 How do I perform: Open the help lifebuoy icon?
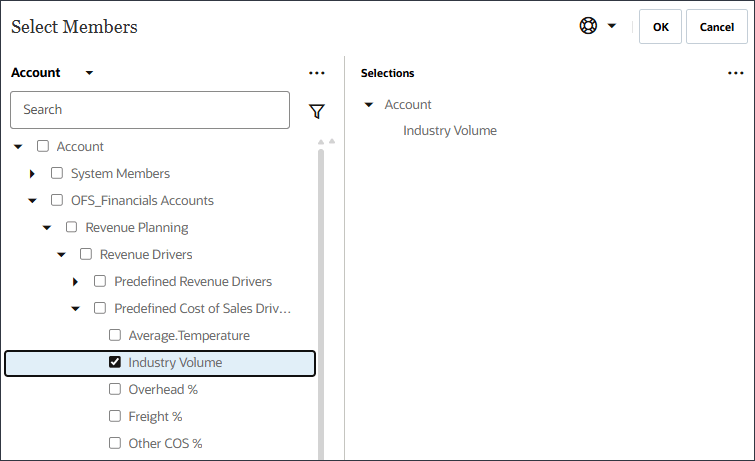pyautogui.click(x=588, y=27)
